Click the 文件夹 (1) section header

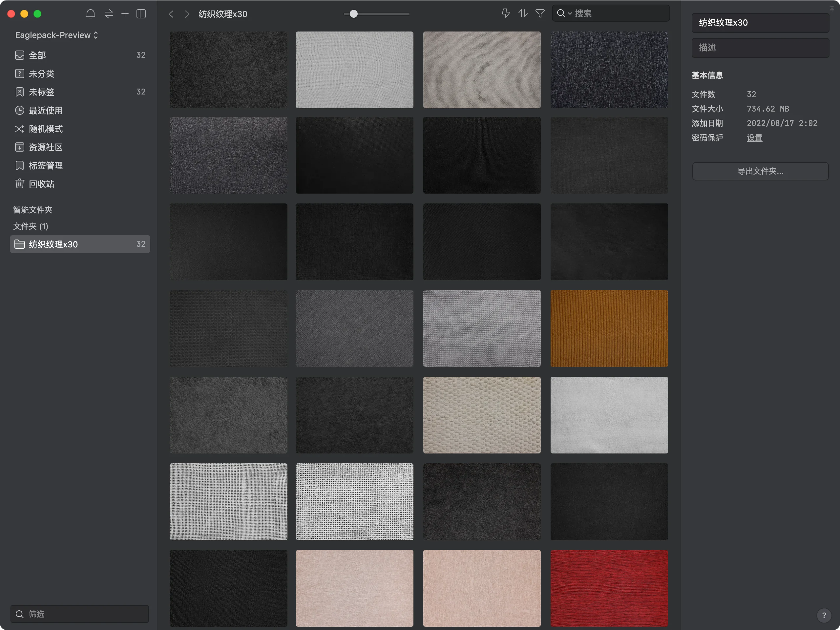point(31,226)
